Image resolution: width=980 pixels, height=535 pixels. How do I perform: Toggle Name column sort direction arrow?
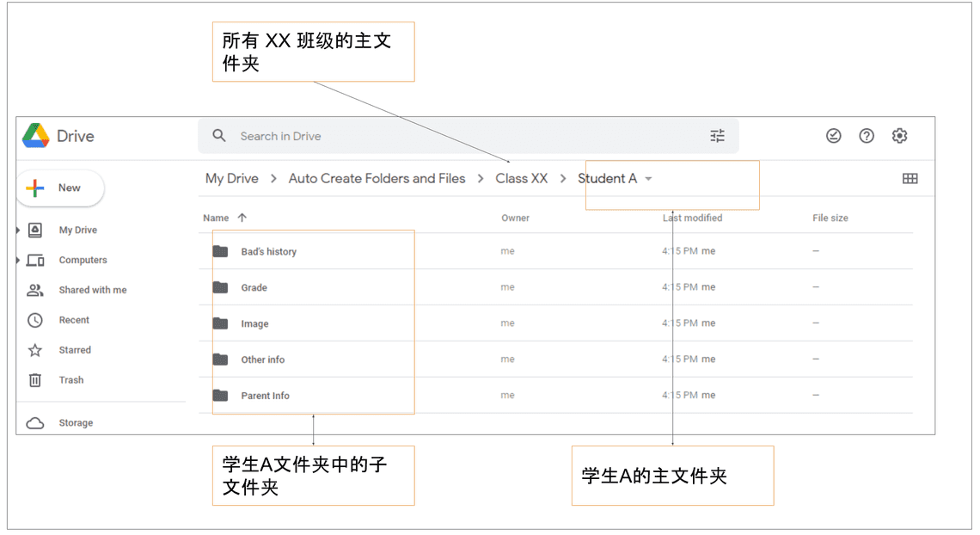coord(242,218)
